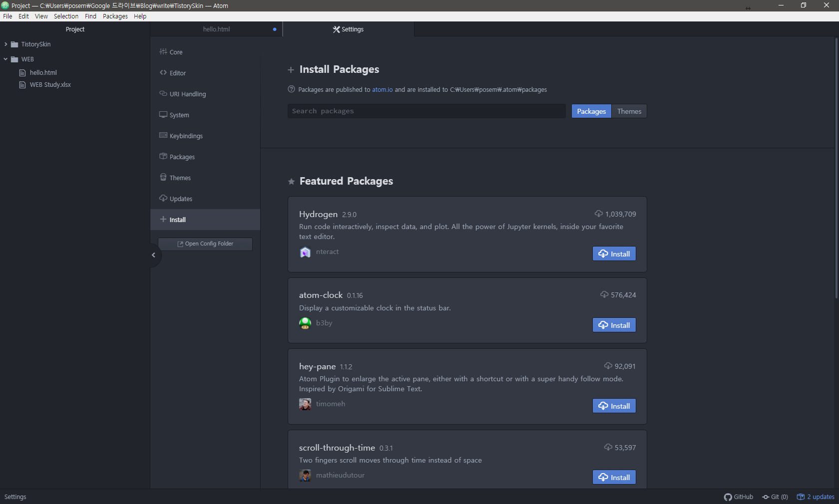This screenshot has width=839, height=504.
Task: Open Keybindings settings section
Action: 205,136
